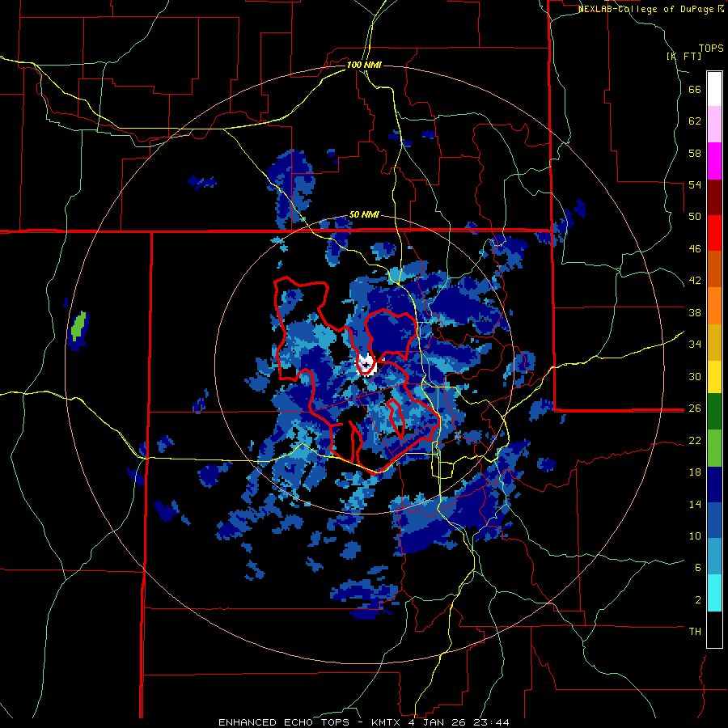
Task: Click legend value "30"
Action: tap(695, 376)
